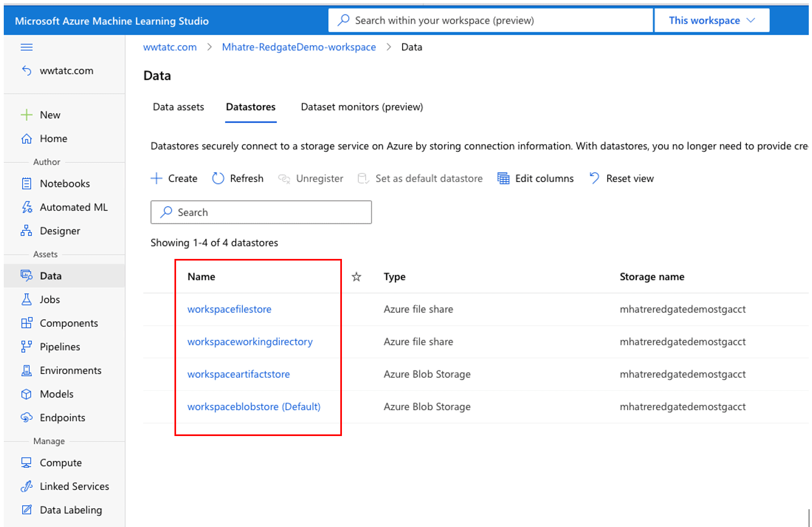Click the Edit columns button label
The height and width of the screenshot is (527, 812).
[544, 178]
